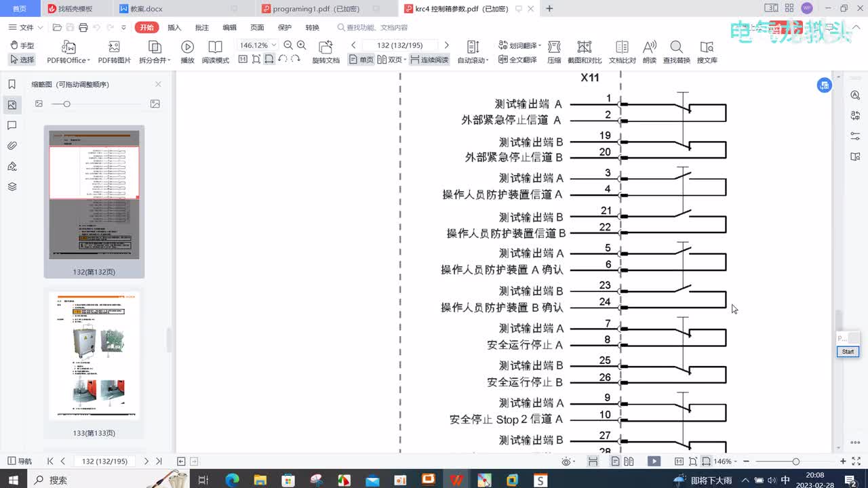
Task: Open 拆分合并 split and merge tool
Action: [155, 52]
